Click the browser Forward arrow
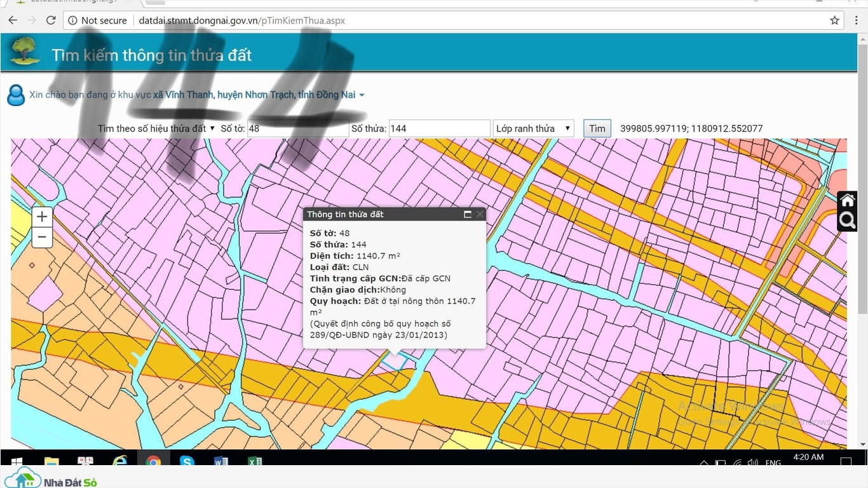The width and height of the screenshot is (868, 488). click(x=32, y=20)
